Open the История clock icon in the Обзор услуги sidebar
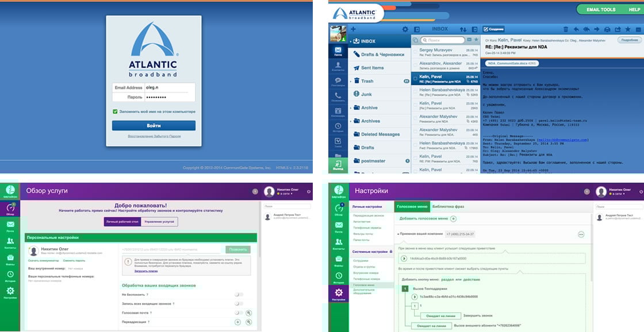 [x=10, y=275]
